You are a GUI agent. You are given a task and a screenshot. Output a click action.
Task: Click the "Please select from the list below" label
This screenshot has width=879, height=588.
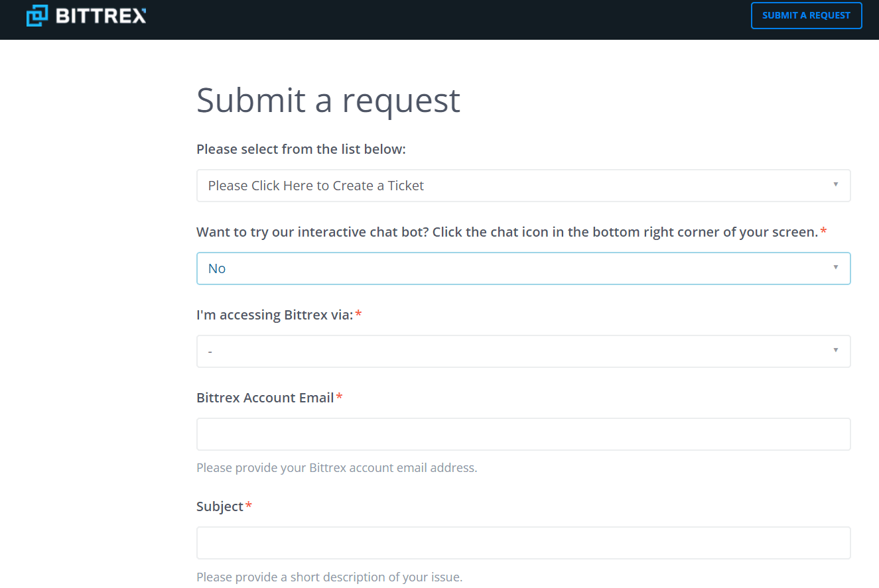click(301, 149)
